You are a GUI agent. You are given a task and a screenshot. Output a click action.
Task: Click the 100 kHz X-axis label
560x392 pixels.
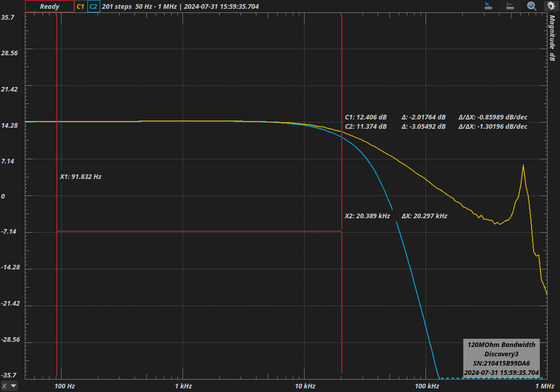coord(427,386)
